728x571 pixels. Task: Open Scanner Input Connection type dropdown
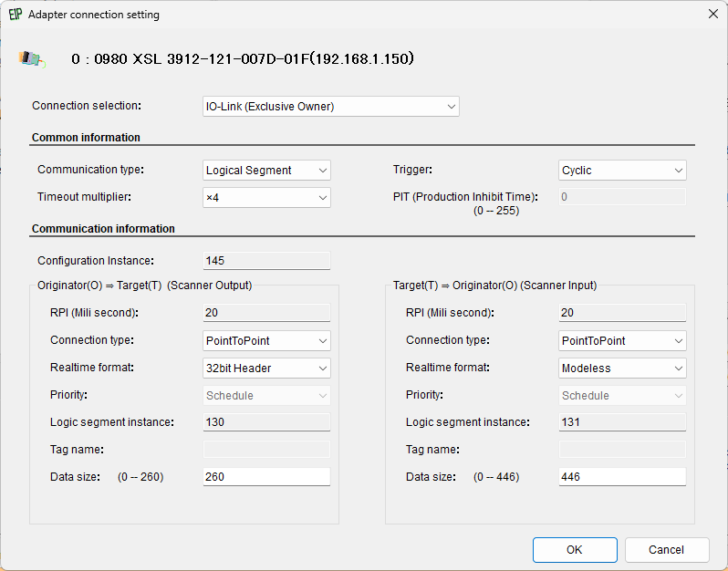[622, 341]
